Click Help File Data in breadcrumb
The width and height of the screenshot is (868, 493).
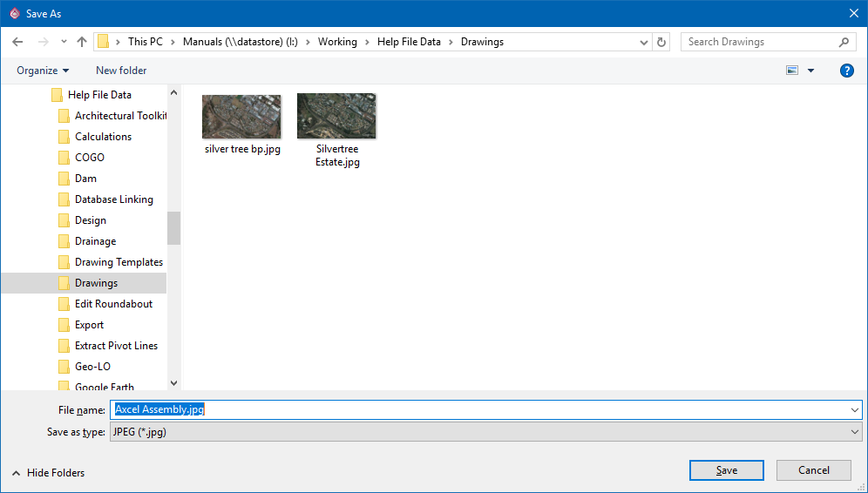tap(409, 42)
